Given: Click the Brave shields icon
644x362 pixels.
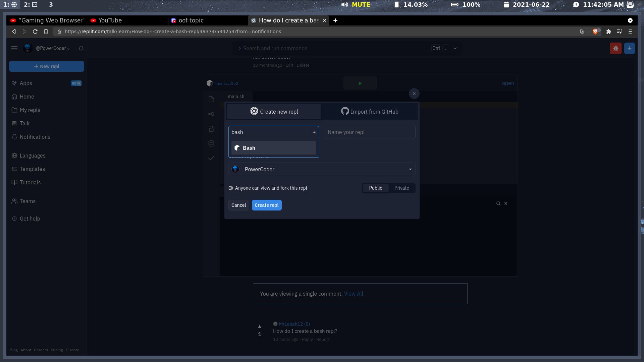Looking at the screenshot, I should 596,32.
